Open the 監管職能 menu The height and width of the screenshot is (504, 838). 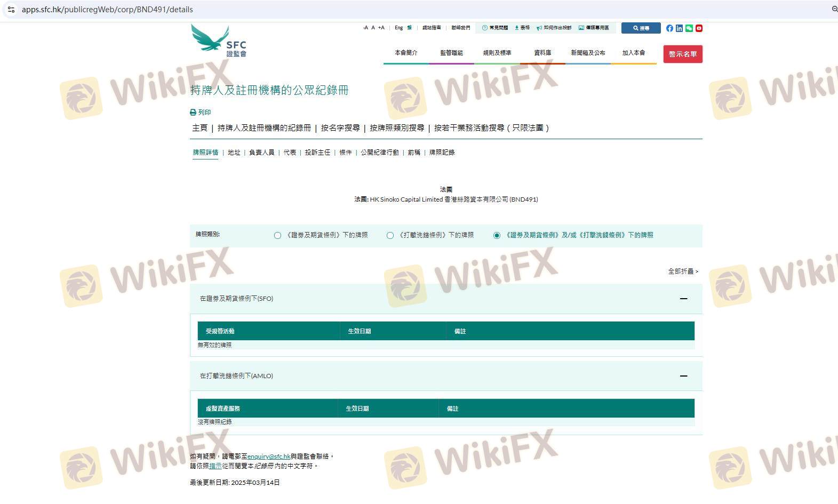(451, 53)
